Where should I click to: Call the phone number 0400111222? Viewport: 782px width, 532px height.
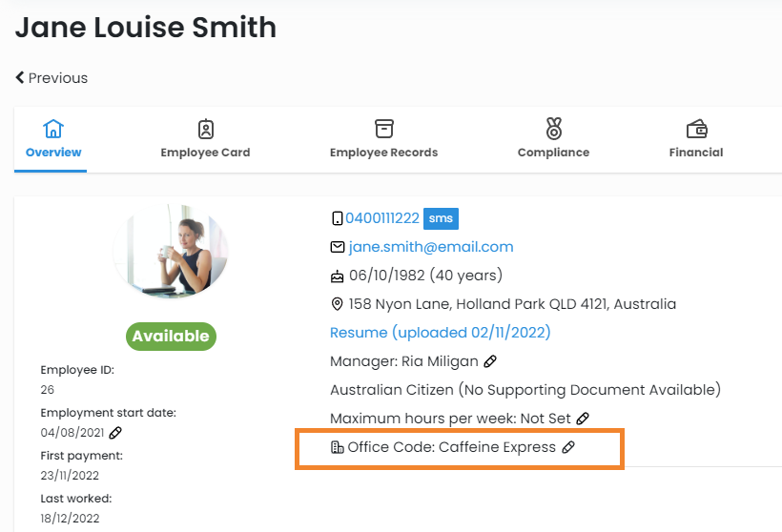point(381,218)
